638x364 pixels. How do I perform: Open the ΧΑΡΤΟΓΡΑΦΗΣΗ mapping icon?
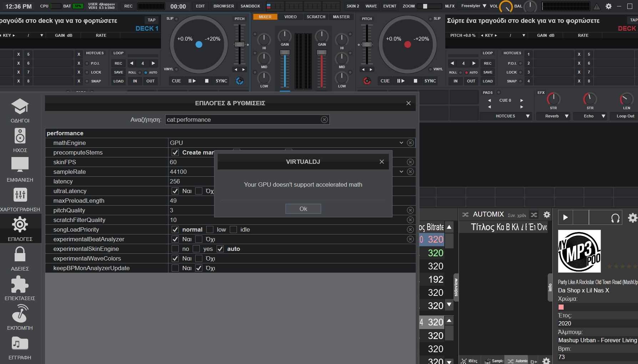[x=20, y=195]
